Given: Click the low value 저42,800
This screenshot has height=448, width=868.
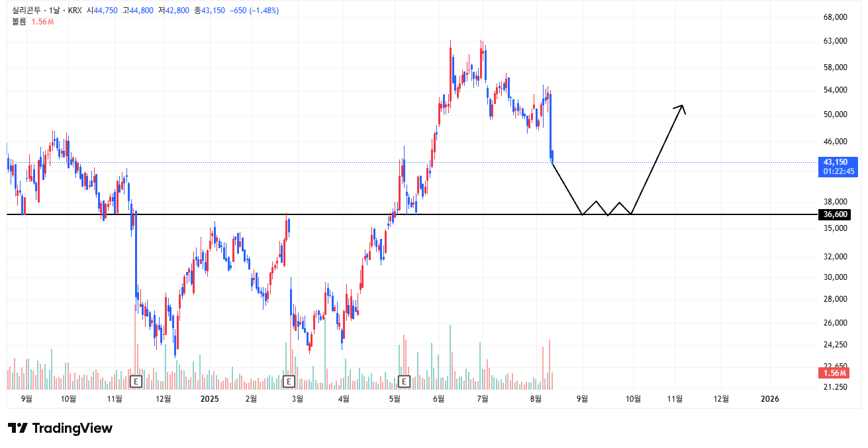Looking at the screenshot, I should click(173, 11).
